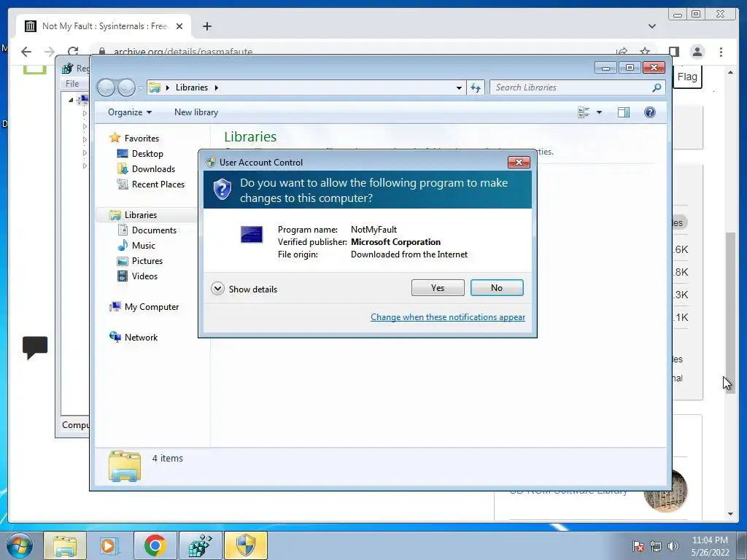
Task: Open the Windows Start menu
Action: [x=19, y=545]
